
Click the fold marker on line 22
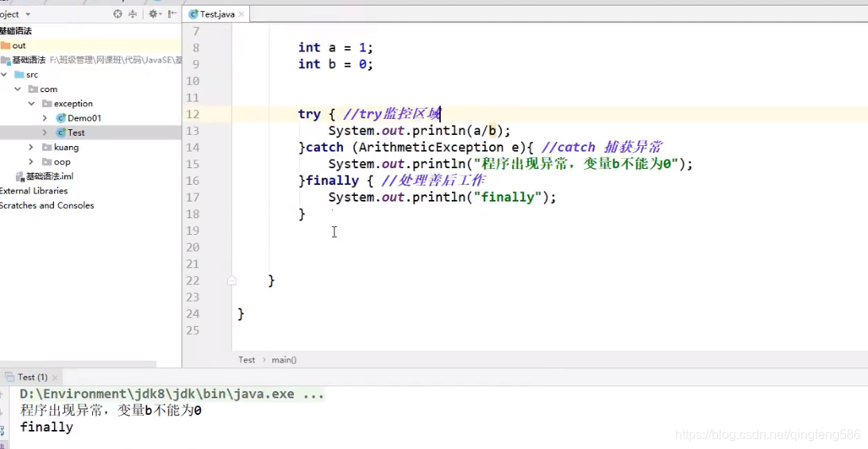pos(232,280)
